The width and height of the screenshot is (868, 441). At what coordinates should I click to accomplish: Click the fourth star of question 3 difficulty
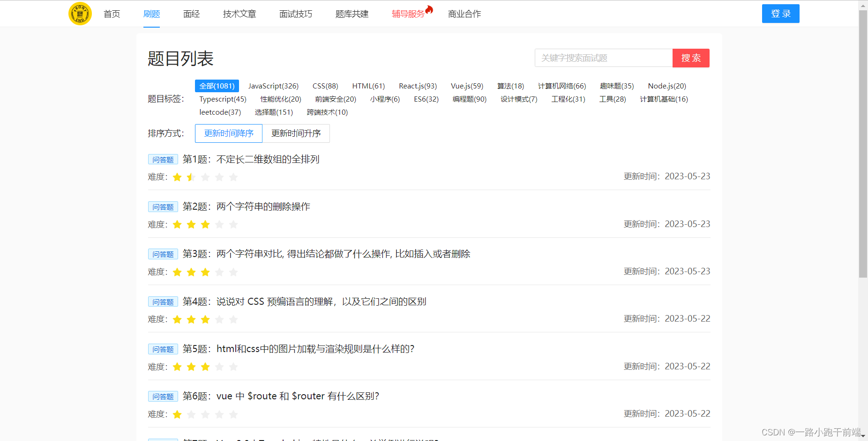click(x=219, y=272)
